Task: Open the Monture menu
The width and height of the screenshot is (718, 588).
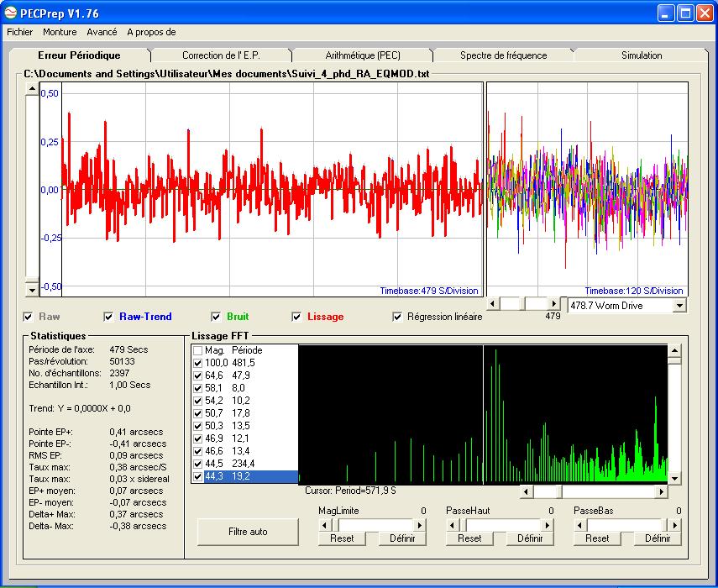Action: [x=60, y=32]
